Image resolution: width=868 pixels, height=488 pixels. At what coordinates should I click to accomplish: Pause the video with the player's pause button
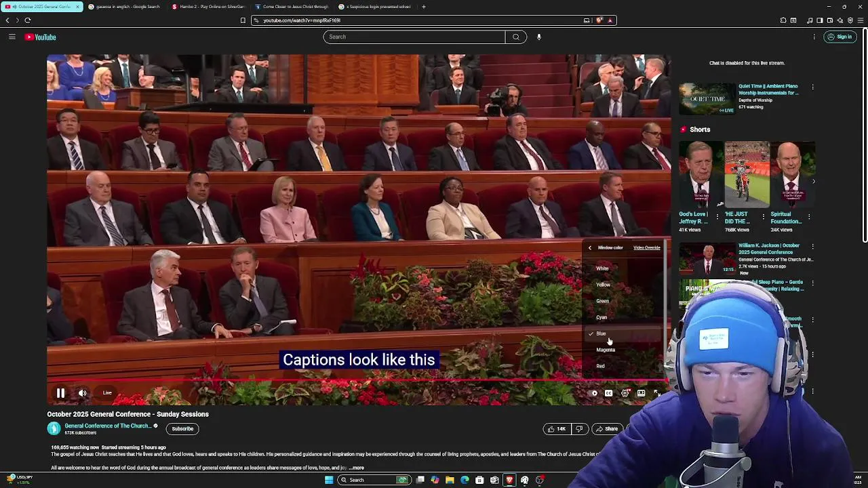pos(60,393)
